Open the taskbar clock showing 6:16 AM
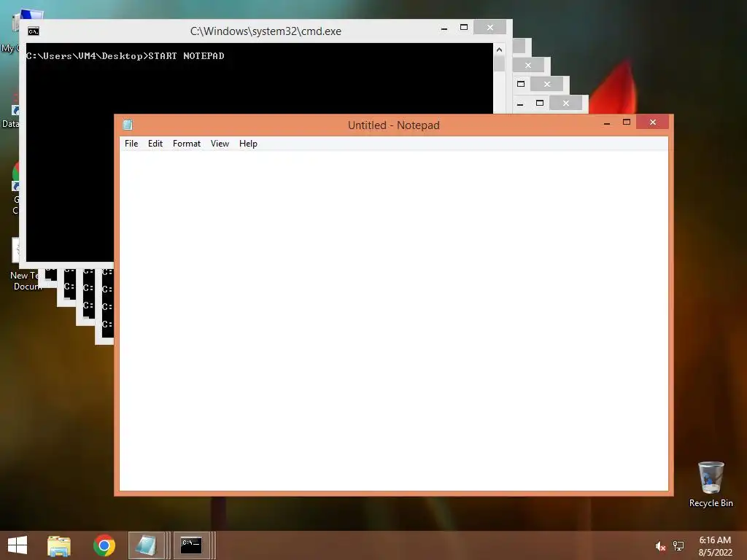The height and width of the screenshot is (560, 747). 715,546
